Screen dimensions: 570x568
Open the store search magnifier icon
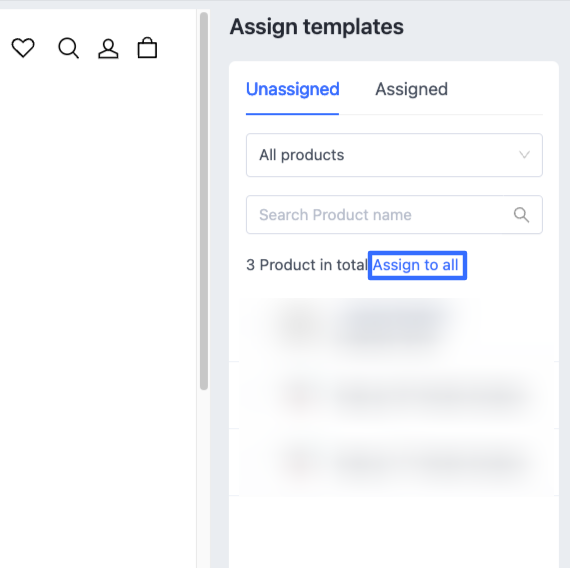[68, 48]
